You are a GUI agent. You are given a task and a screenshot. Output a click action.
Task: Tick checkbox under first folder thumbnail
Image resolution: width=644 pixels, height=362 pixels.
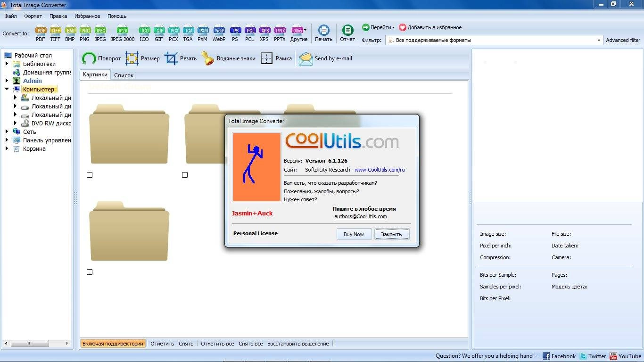point(90,175)
